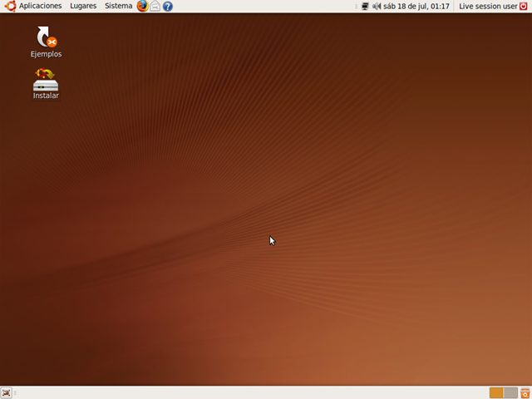Click the empty window list area in bottom panel
532x399 pixels.
point(249,392)
